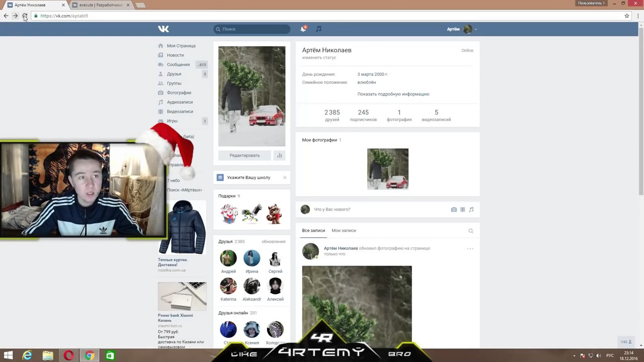644x362 pixels.
Task: Open the notifications bell icon
Action: tap(303, 29)
